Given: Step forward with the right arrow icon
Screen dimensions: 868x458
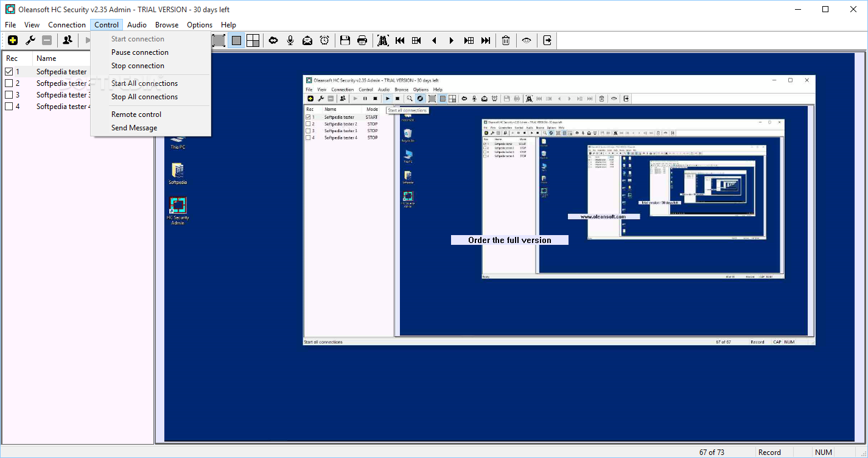Looking at the screenshot, I should 451,41.
